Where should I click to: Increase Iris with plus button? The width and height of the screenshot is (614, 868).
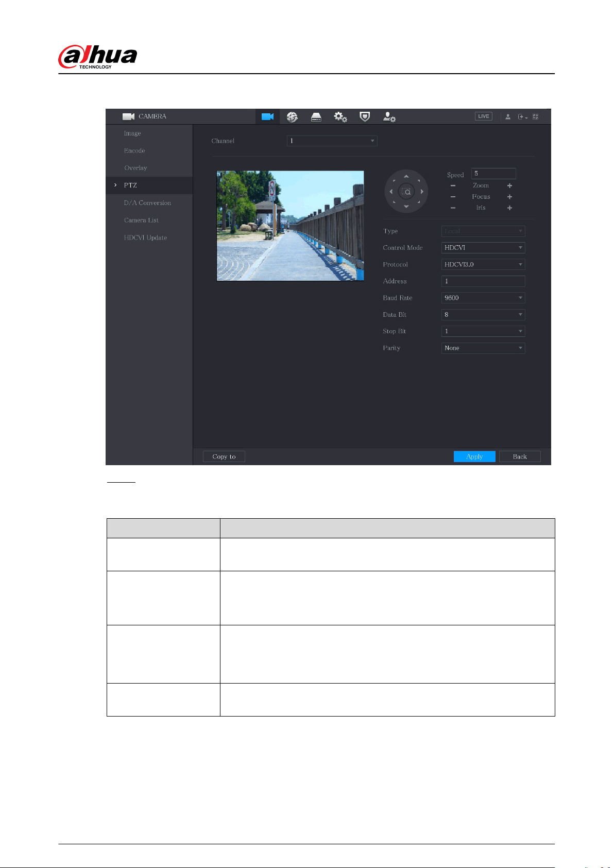(509, 208)
